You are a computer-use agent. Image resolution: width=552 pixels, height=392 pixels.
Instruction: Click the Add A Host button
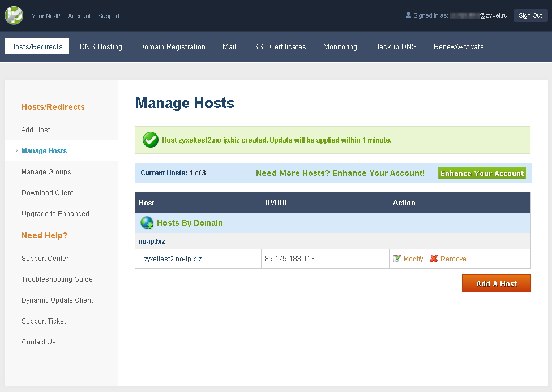click(496, 283)
